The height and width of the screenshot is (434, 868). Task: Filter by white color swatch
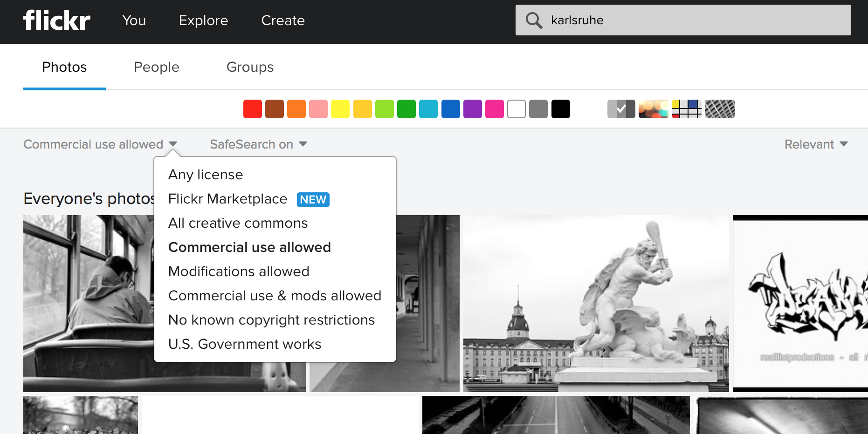pyautogui.click(x=517, y=109)
